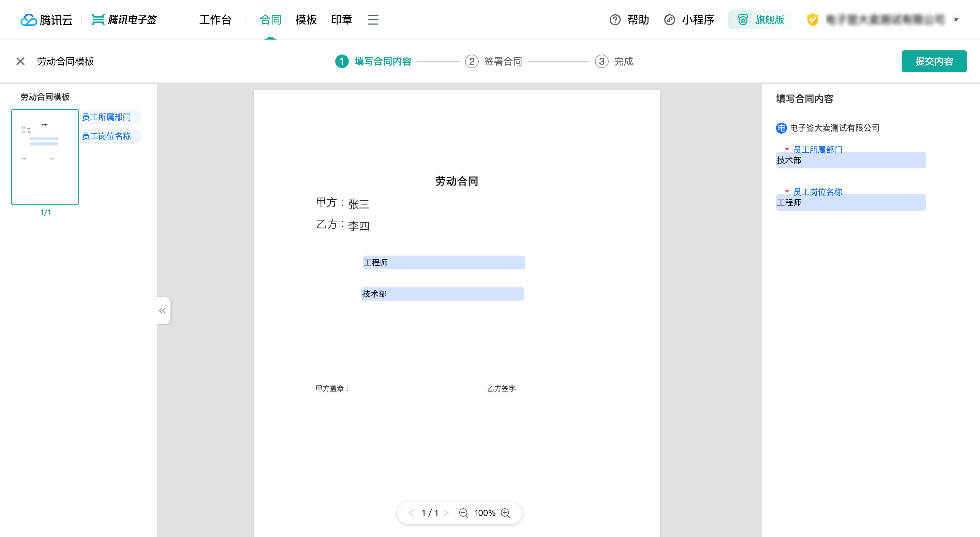Select step 1 填写合同内容
Screen dimensions: 980x537
tap(373, 61)
